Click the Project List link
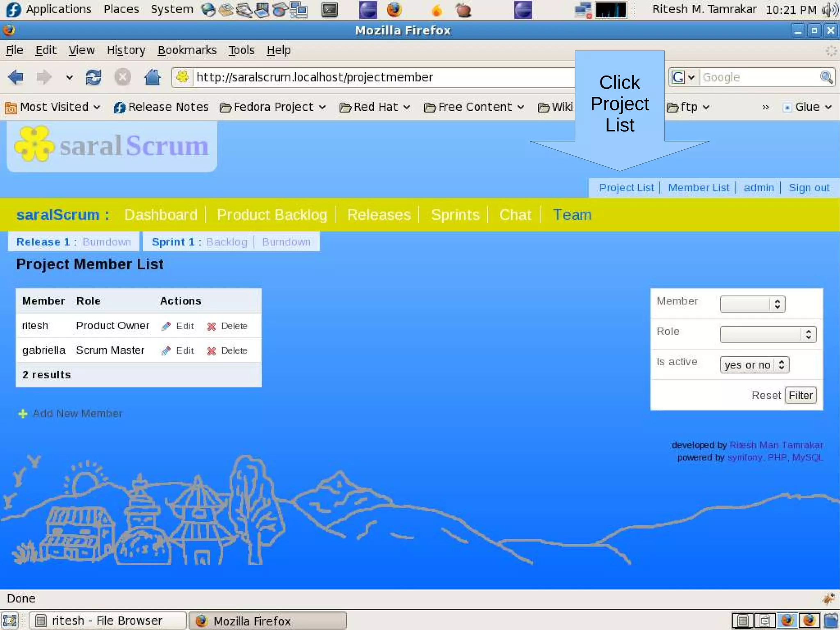The height and width of the screenshot is (630, 840). pos(626,188)
